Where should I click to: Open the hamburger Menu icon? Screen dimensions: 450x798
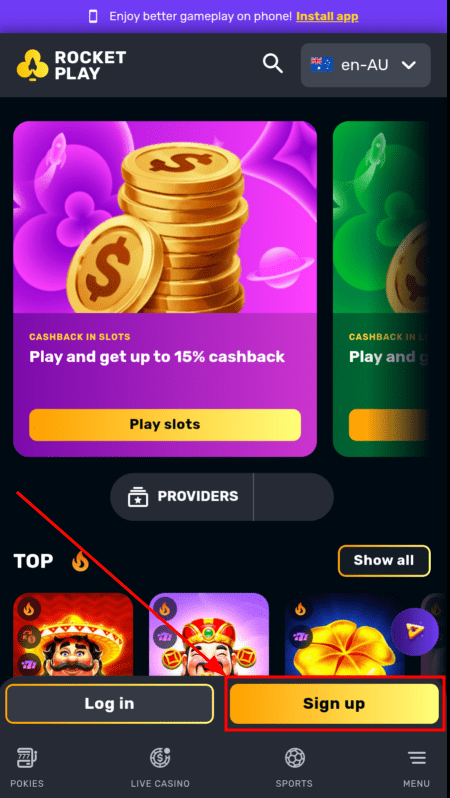[x=417, y=758]
